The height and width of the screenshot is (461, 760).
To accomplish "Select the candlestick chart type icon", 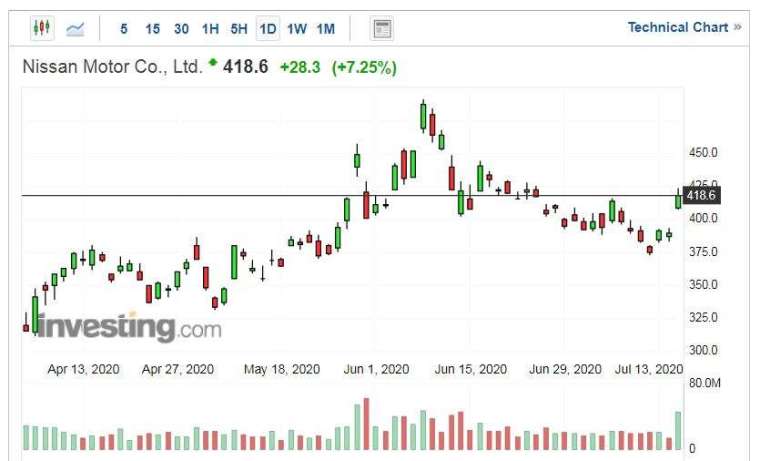I will tap(42, 28).
